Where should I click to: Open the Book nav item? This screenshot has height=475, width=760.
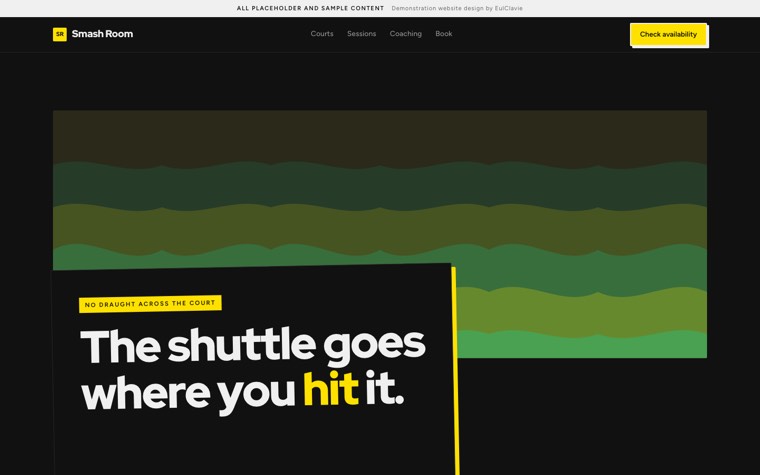[443, 34]
